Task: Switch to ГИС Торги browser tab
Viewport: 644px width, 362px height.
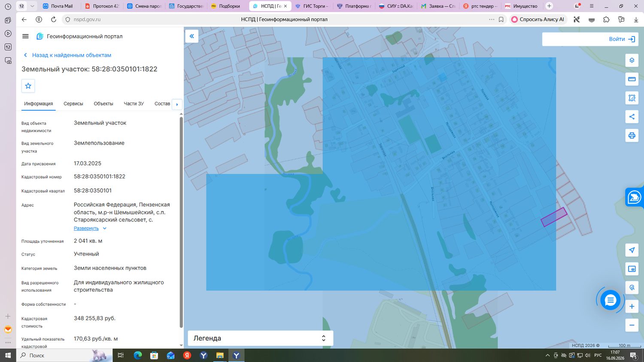Action: click(312, 6)
